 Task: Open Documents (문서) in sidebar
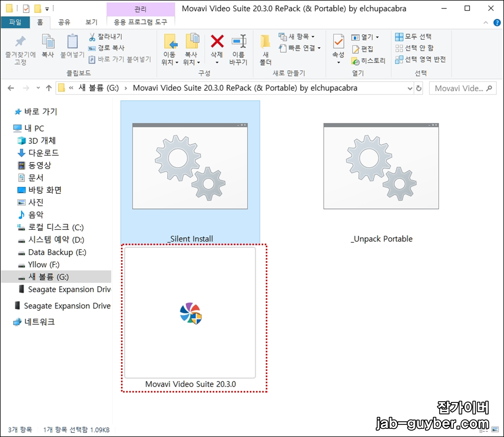31,177
